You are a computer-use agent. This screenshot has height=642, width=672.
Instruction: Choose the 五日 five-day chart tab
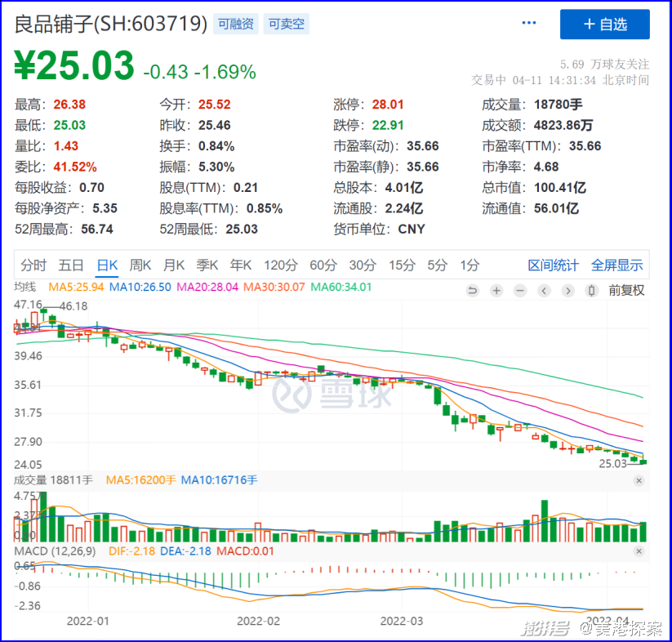[x=71, y=265]
